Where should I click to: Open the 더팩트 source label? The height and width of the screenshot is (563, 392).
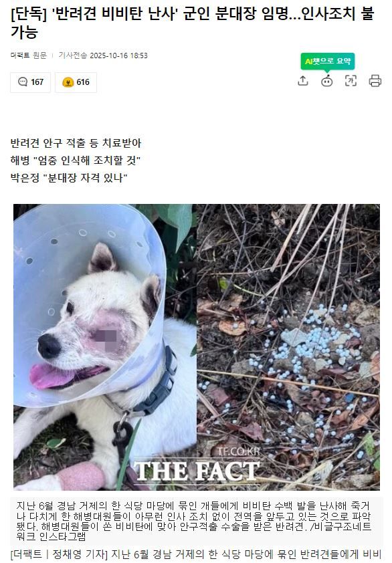(x=20, y=55)
